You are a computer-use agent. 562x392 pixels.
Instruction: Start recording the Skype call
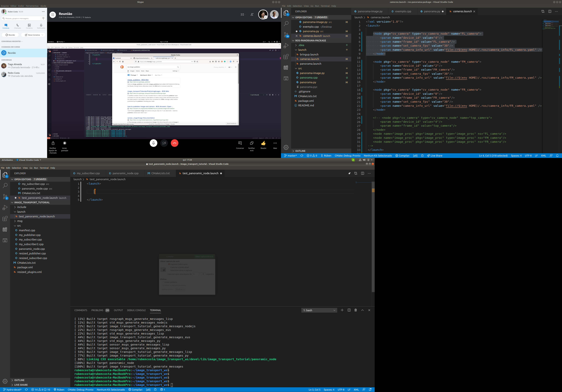(65, 143)
